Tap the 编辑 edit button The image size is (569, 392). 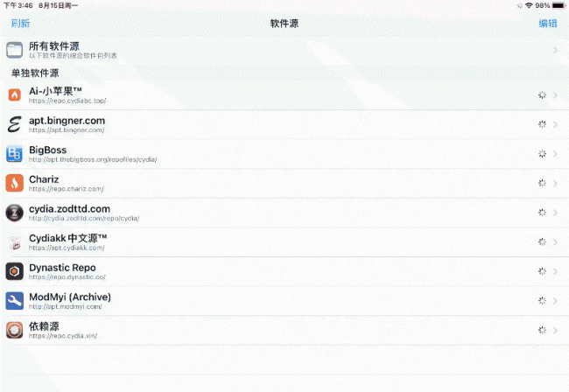[548, 24]
